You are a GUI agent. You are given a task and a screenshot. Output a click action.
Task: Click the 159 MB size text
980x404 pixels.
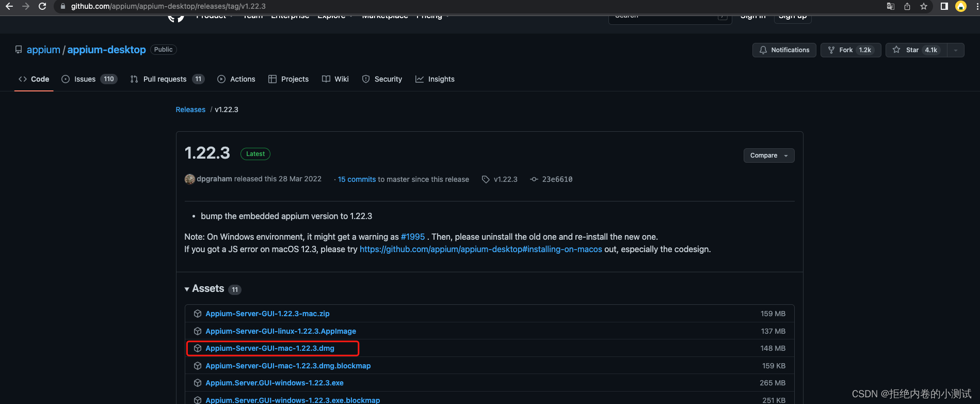773,314
